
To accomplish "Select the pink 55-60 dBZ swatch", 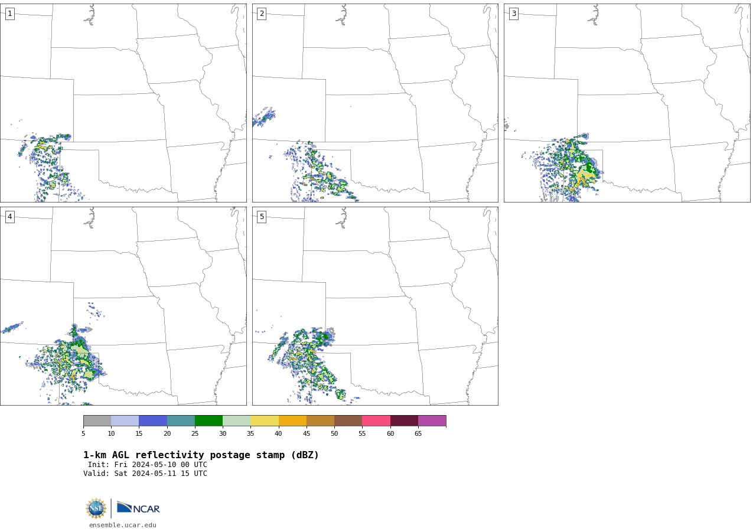I will coord(376,420).
